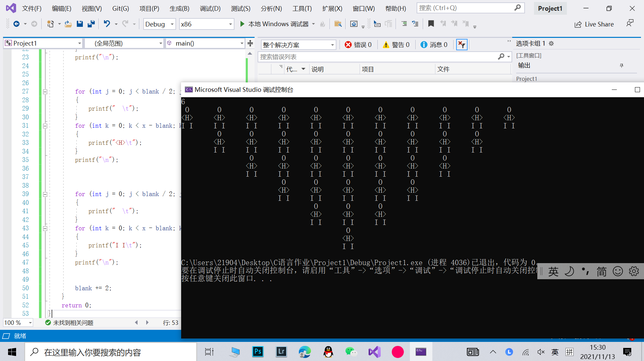644x361 pixels.
Task: Toggle the 消息 0 messages filter
Action: pos(434,45)
